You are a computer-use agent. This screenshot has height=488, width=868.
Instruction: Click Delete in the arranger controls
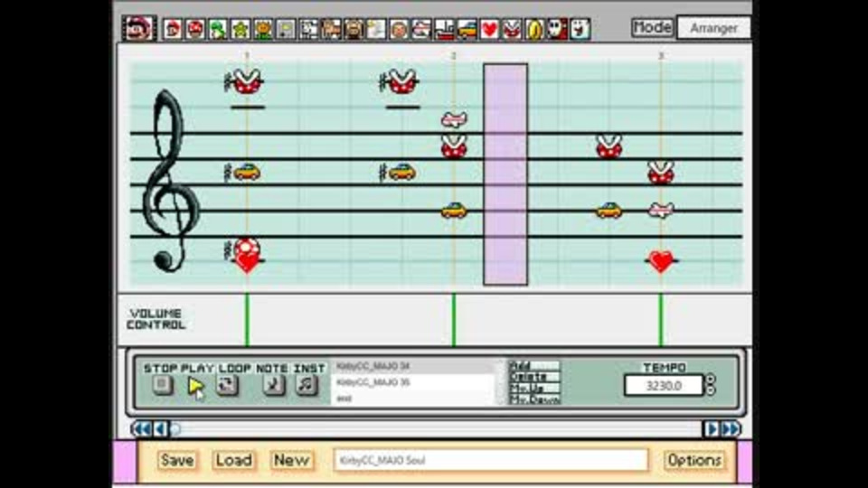pos(534,377)
